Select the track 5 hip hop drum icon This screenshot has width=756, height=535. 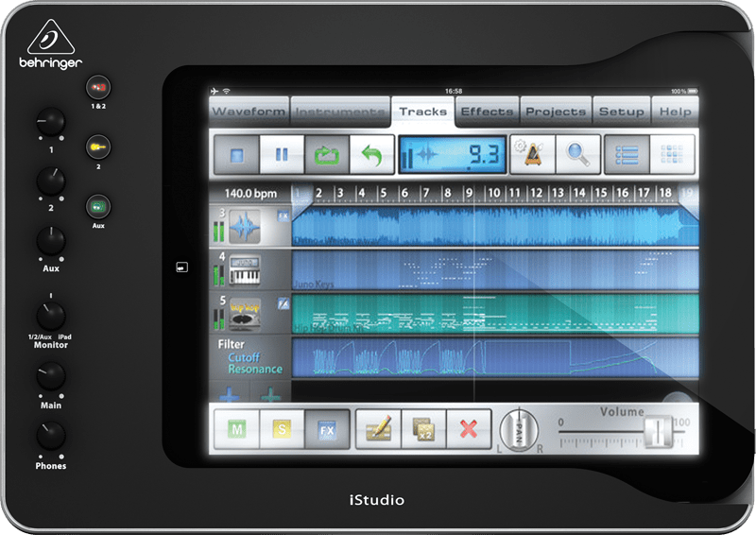pyautogui.click(x=244, y=314)
